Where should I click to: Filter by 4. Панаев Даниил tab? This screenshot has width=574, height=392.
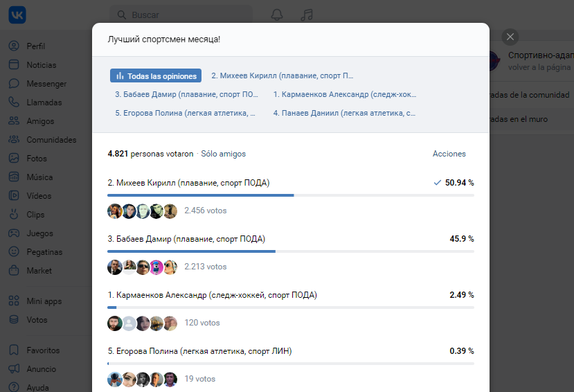point(344,113)
